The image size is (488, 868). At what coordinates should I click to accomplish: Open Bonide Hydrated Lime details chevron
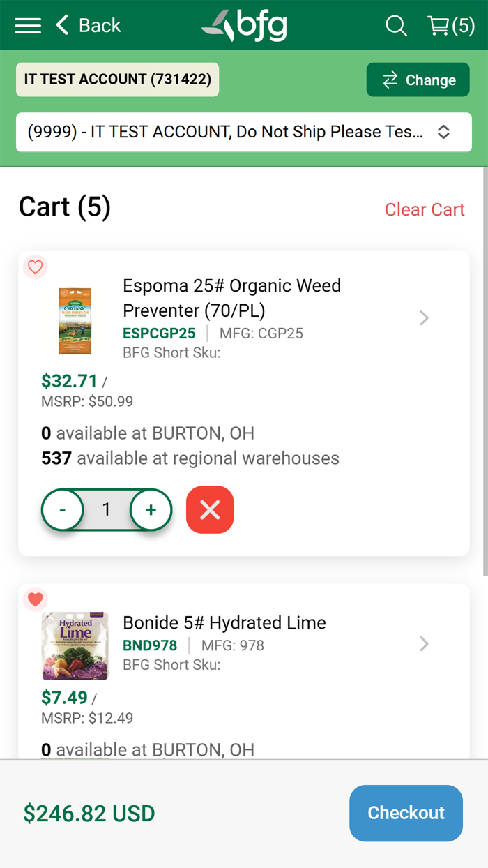424,644
